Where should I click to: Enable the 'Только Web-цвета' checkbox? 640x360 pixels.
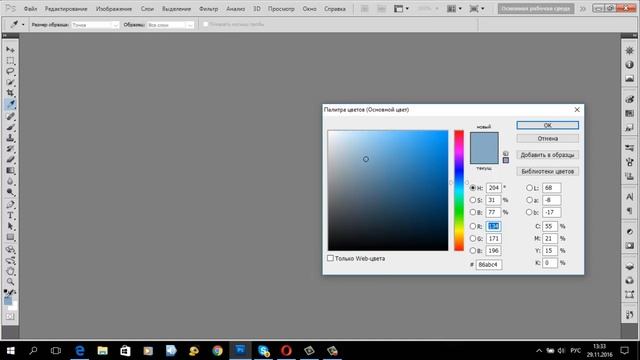click(x=331, y=258)
